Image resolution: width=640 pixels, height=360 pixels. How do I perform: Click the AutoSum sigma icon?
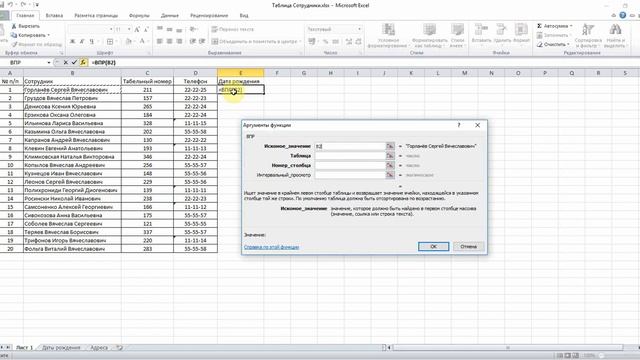[x=539, y=26]
